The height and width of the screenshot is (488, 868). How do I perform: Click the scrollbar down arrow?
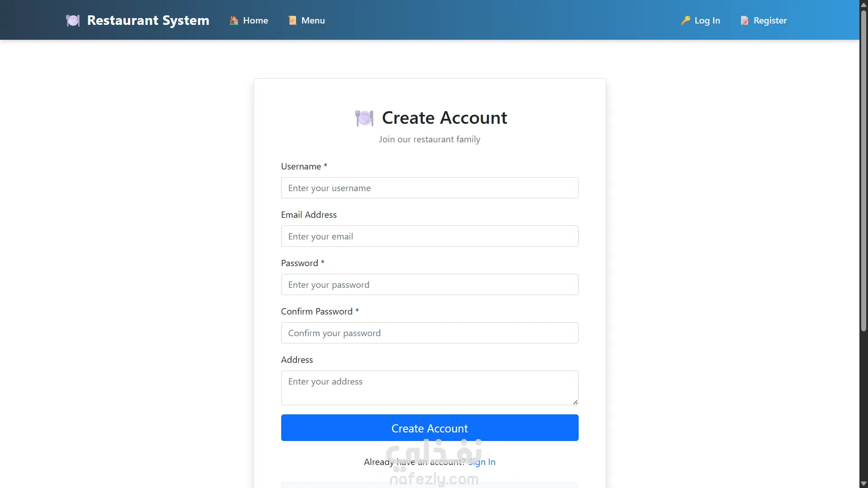[863, 484]
